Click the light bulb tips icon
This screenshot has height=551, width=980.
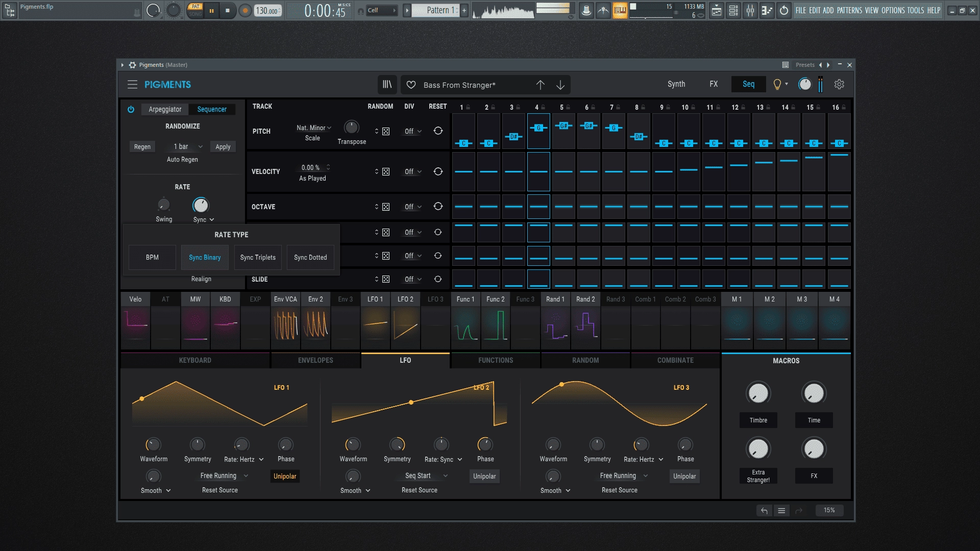click(x=777, y=84)
